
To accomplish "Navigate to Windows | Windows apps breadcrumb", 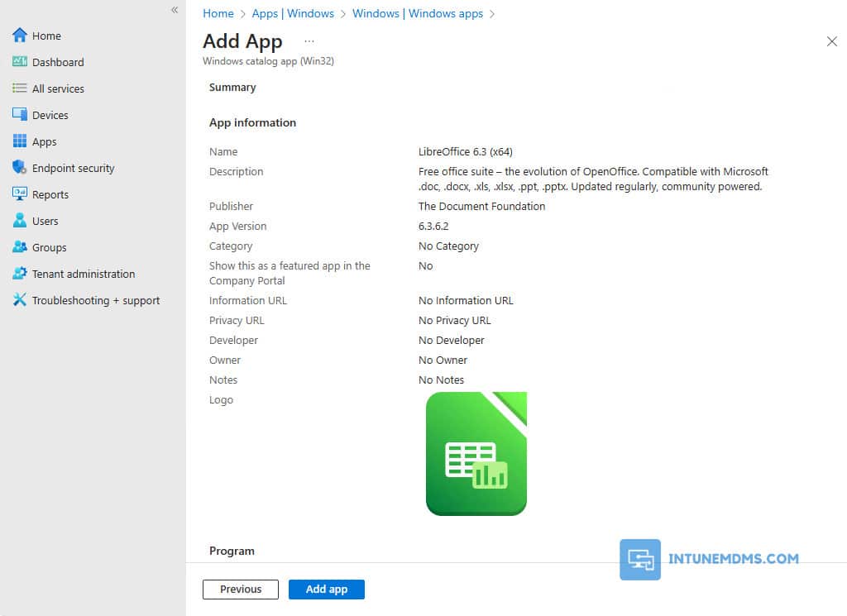I will [x=418, y=13].
